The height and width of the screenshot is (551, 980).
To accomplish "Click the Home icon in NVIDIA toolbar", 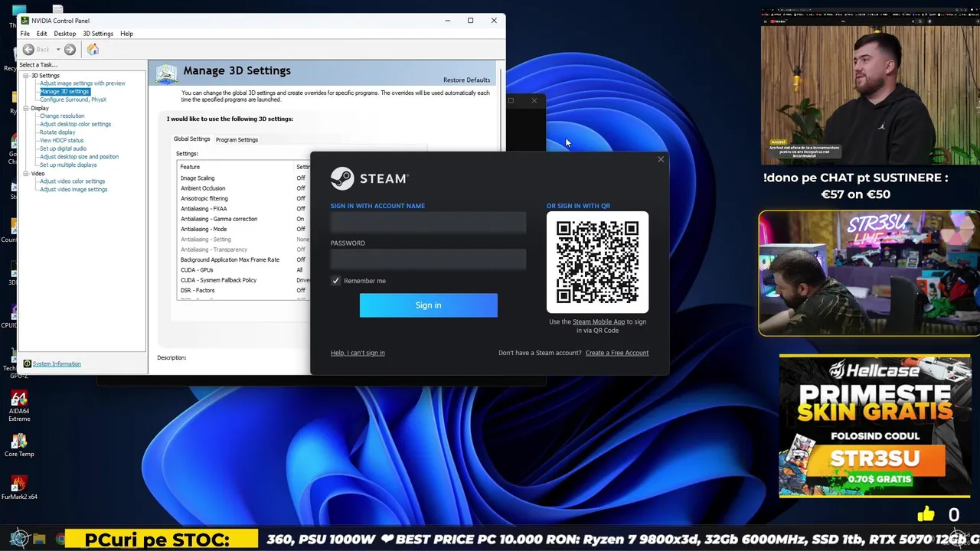I will tap(93, 49).
